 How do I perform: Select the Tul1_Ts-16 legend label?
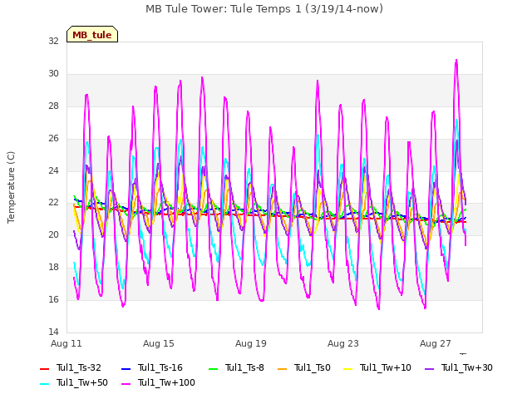click(160, 367)
